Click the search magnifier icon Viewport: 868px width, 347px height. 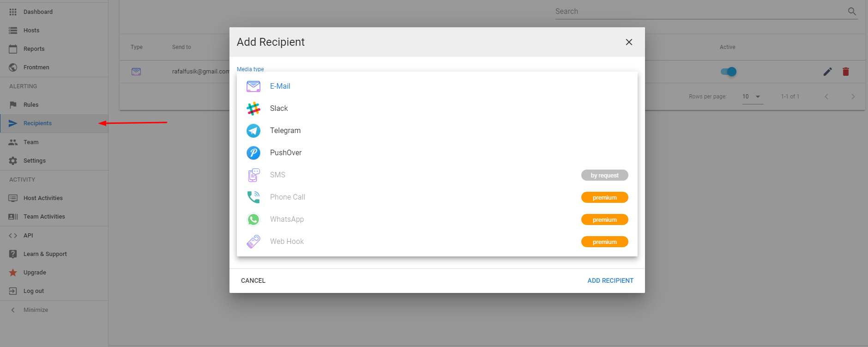click(x=852, y=12)
